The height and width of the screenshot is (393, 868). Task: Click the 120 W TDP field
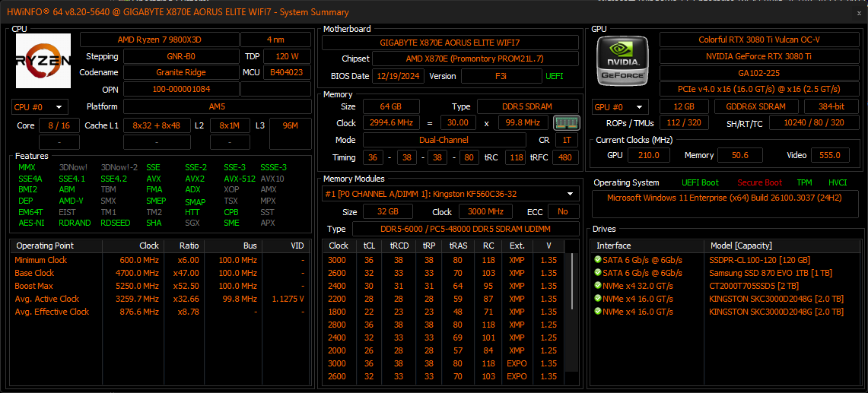[287, 56]
